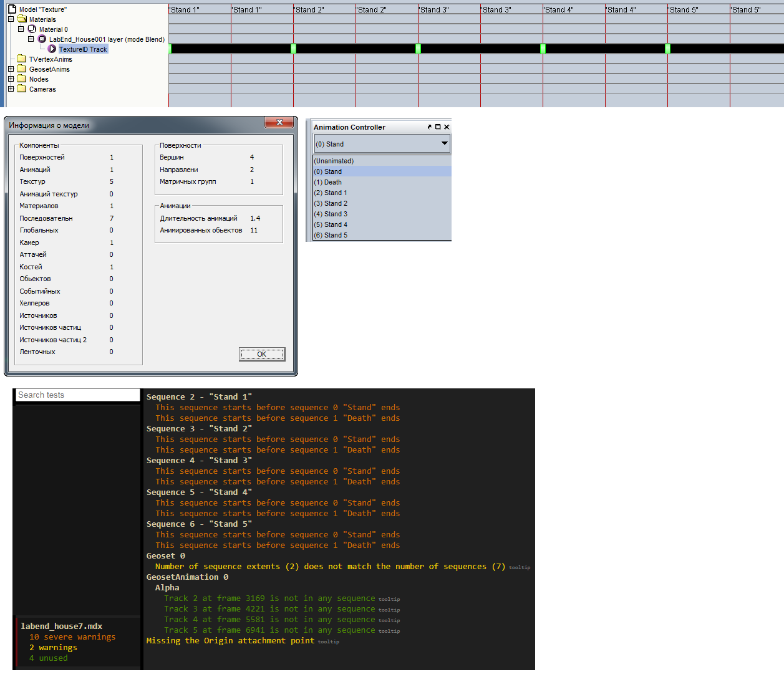784x677 pixels.
Task: Click the GeosetAnims folder icon
Action: pos(22,69)
